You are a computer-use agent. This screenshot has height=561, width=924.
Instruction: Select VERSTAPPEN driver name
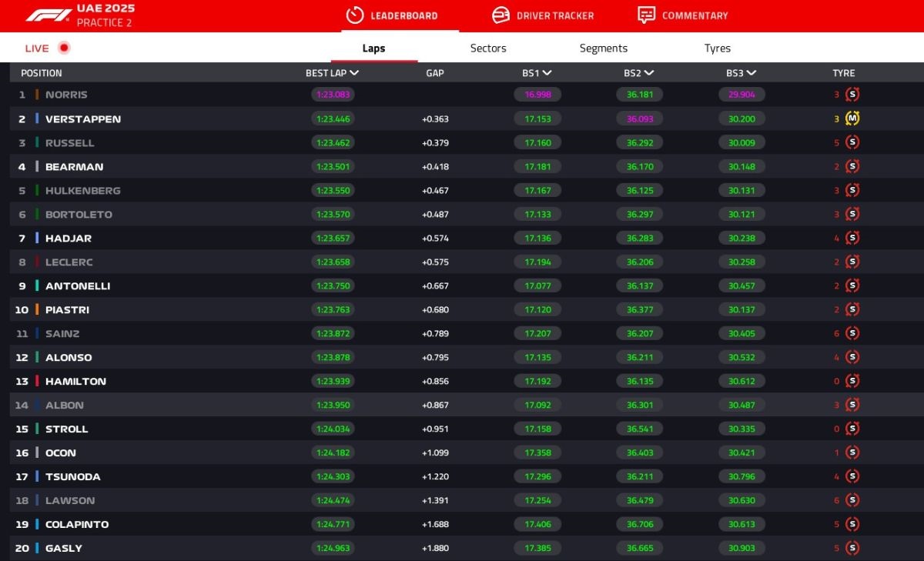[x=82, y=119]
